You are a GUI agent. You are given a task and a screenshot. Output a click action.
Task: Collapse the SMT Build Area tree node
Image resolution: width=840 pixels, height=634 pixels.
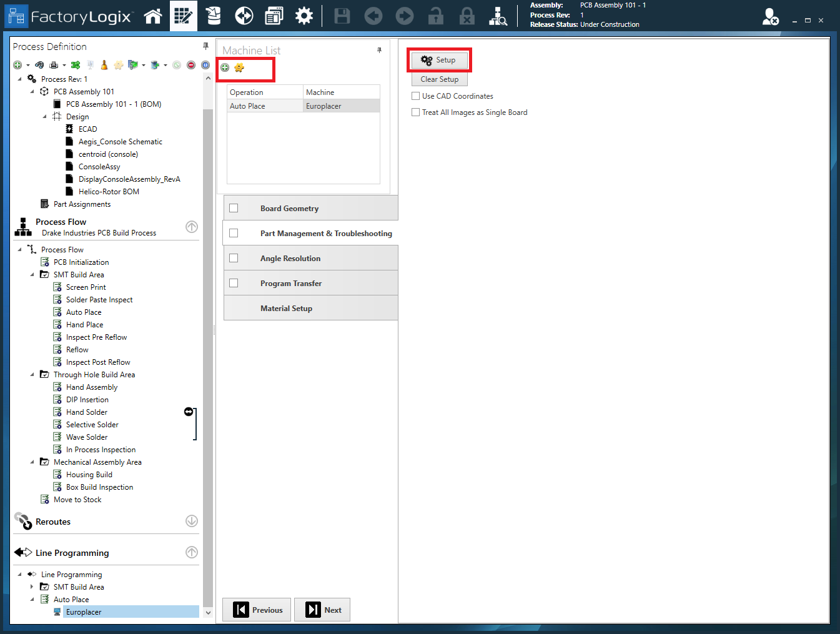point(32,274)
